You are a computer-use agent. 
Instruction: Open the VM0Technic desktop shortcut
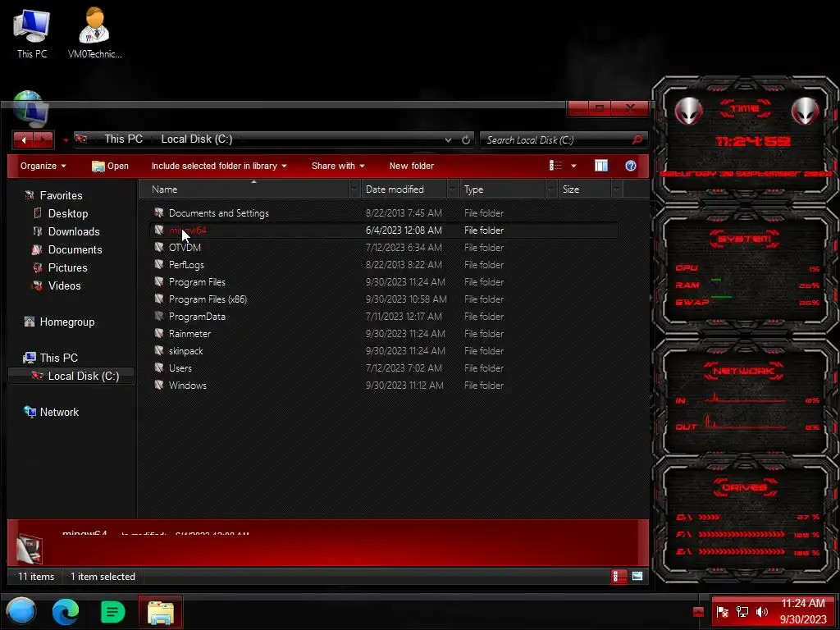pos(94,33)
